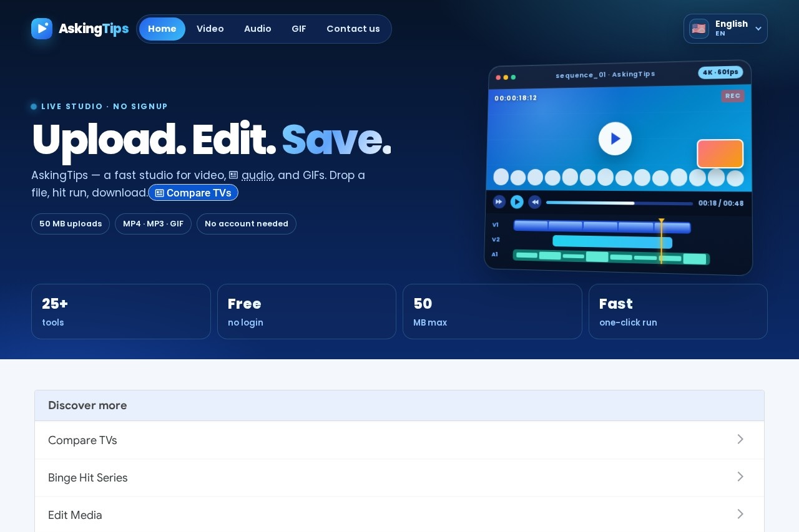Image resolution: width=799 pixels, height=532 pixels.
Task: Click the chevron on the Edit Media row
Action: click(x=740, y=514)
